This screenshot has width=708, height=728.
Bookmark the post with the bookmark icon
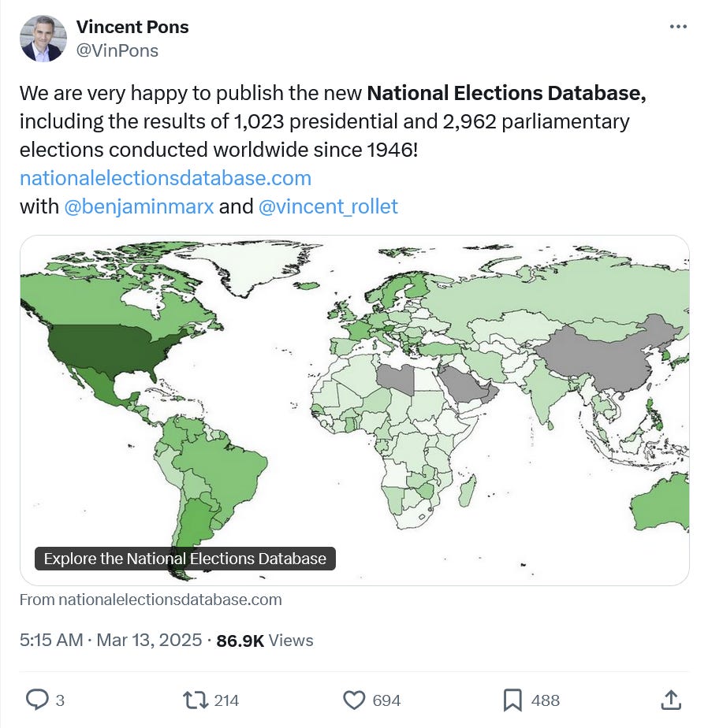(512, 700)
